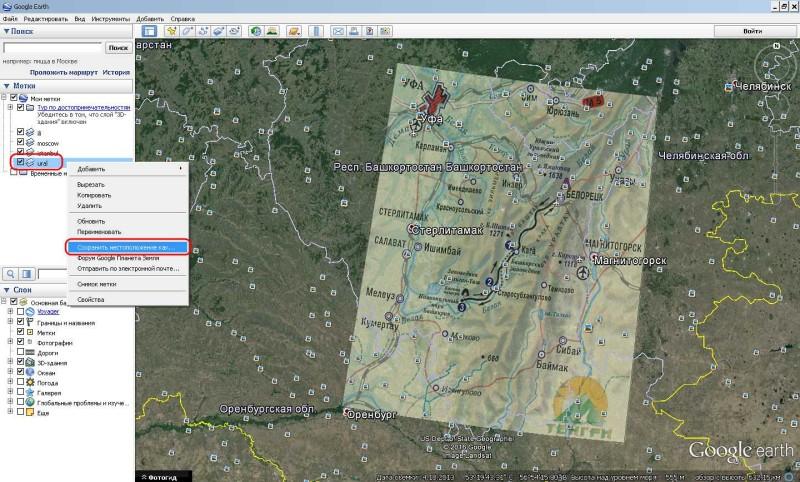The height and width of the screenshot is (482, 800).
Task: Enable the Дороги layer checkbox
Action: 20,352
